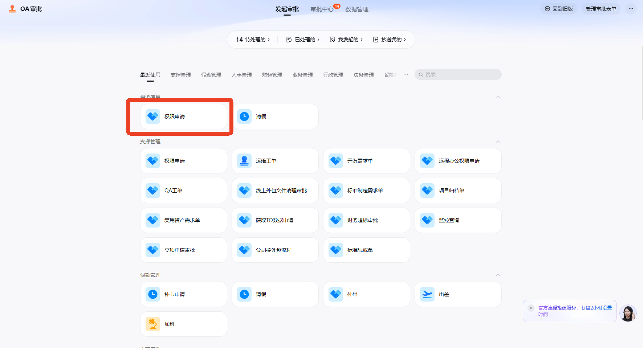
Task: Select the 最近使用 category tab
Action: coord(150,75)
